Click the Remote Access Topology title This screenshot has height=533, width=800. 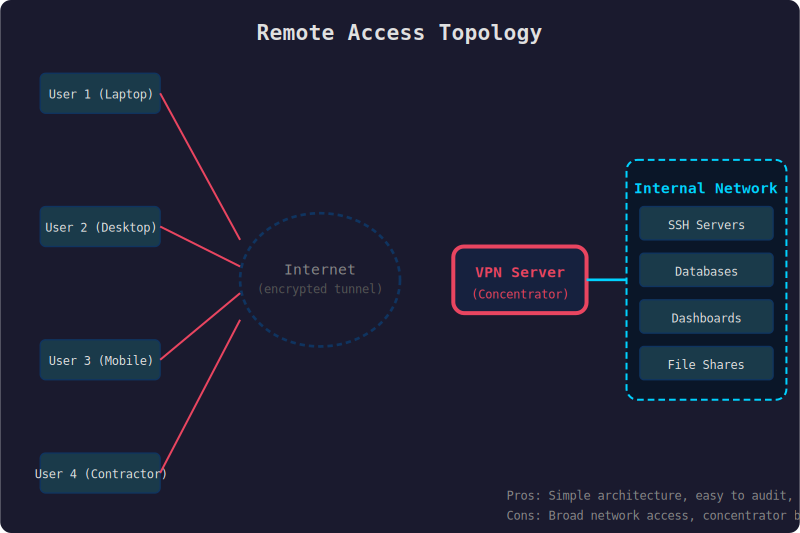399,33
